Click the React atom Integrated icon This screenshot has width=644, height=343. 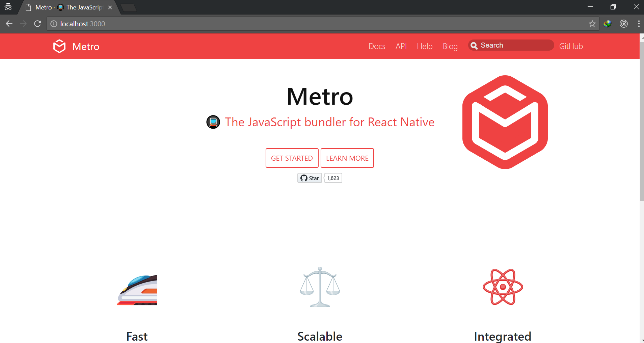click(x=503, y=287)
